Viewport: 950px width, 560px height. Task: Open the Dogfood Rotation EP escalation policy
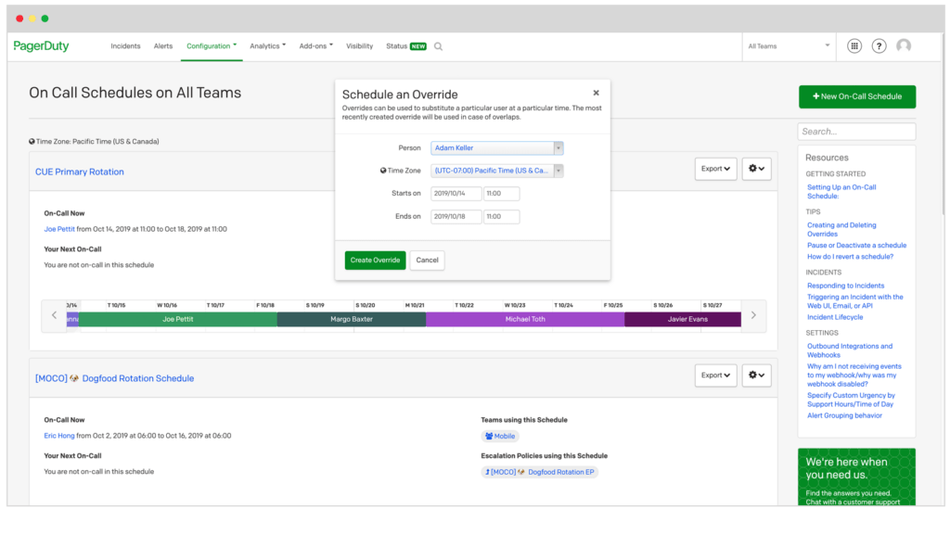pyautogui.click(x=539, y=472)
